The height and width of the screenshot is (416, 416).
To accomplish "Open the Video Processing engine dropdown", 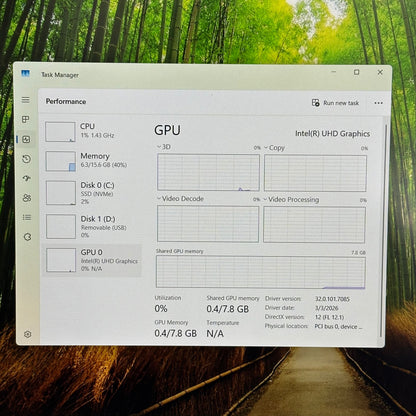I will [291, 200].
